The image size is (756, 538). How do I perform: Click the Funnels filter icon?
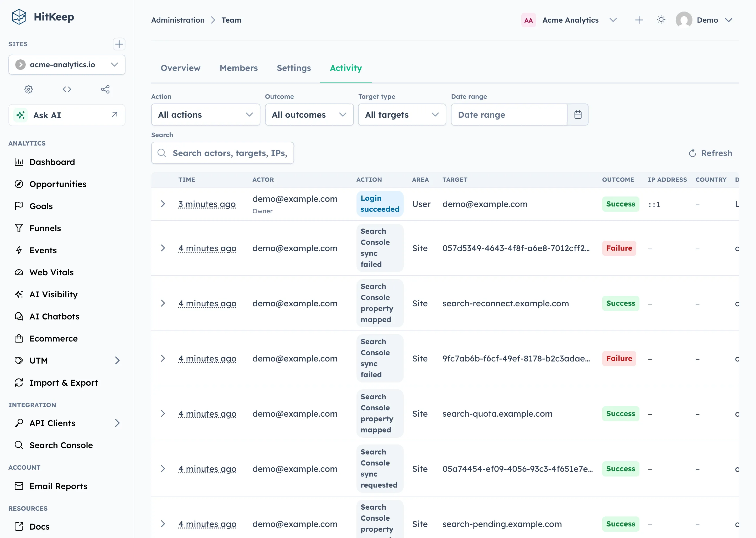(x=19, y=228)
